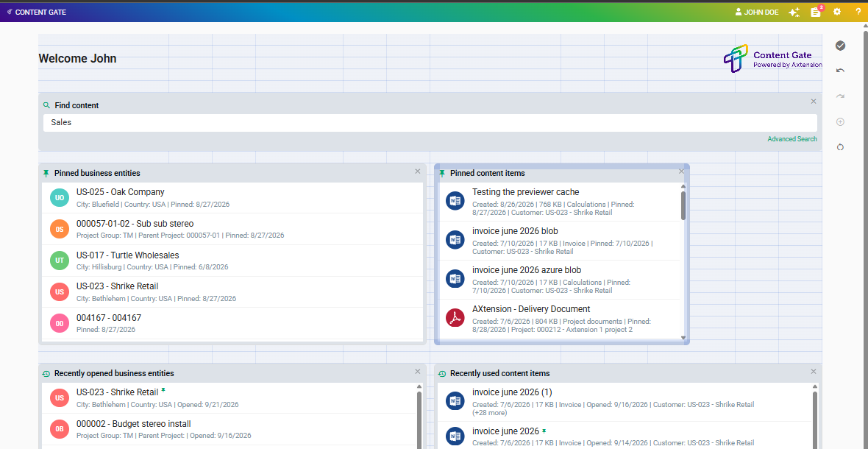Close the Pinned business entities widget
868x449 pixels.
click(x=417, y=172)
